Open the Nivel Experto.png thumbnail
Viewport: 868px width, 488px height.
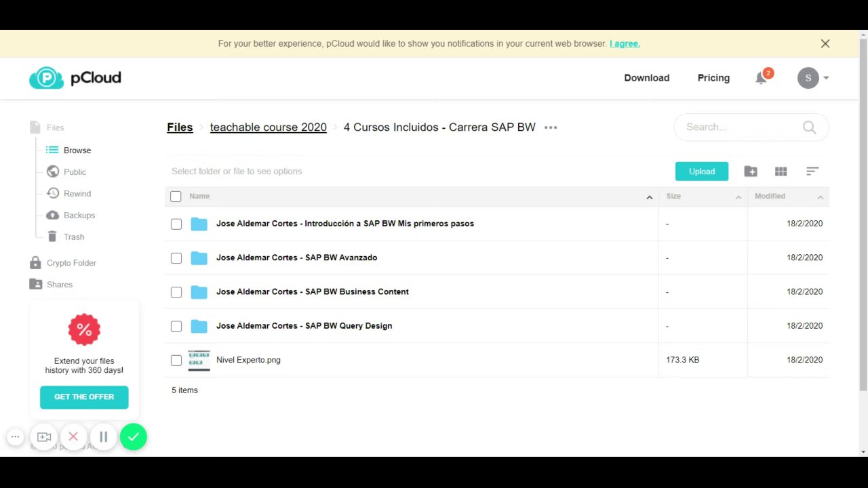coord(199,361)
